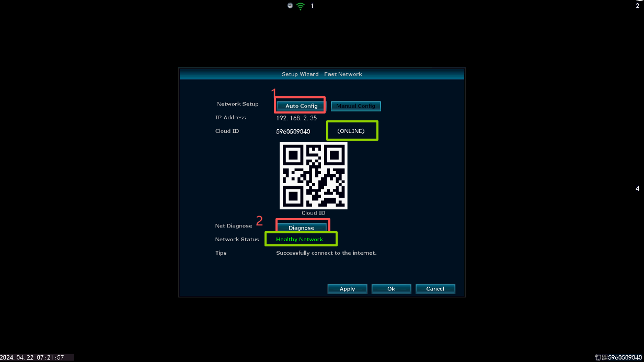Viewport: 644px width, 362px height.
Task: Click the Net Diagnose label
Action: (x=234, y=226)
